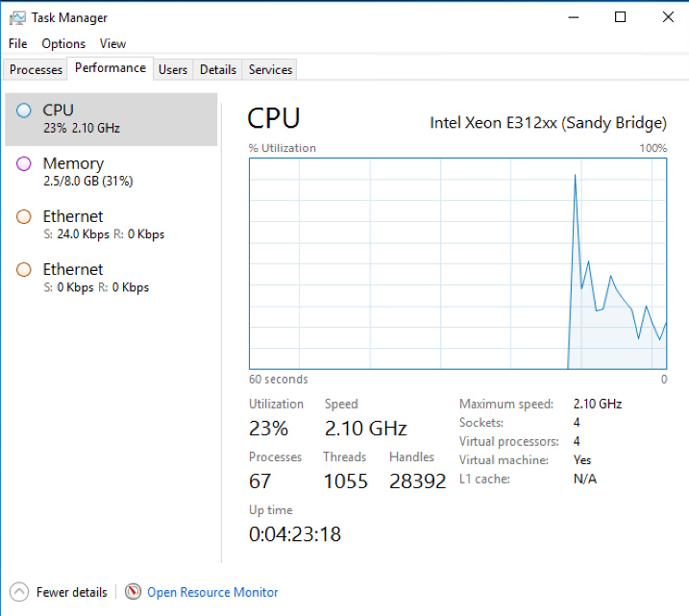Switch to the Services tab

pyautogui.click(x=270, y=69)
